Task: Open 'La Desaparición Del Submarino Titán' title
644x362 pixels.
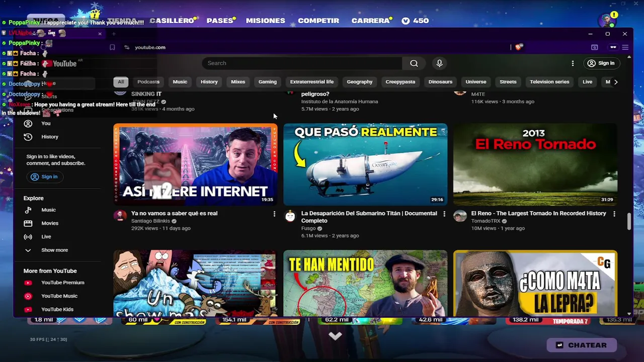Action: coord(369,217)
